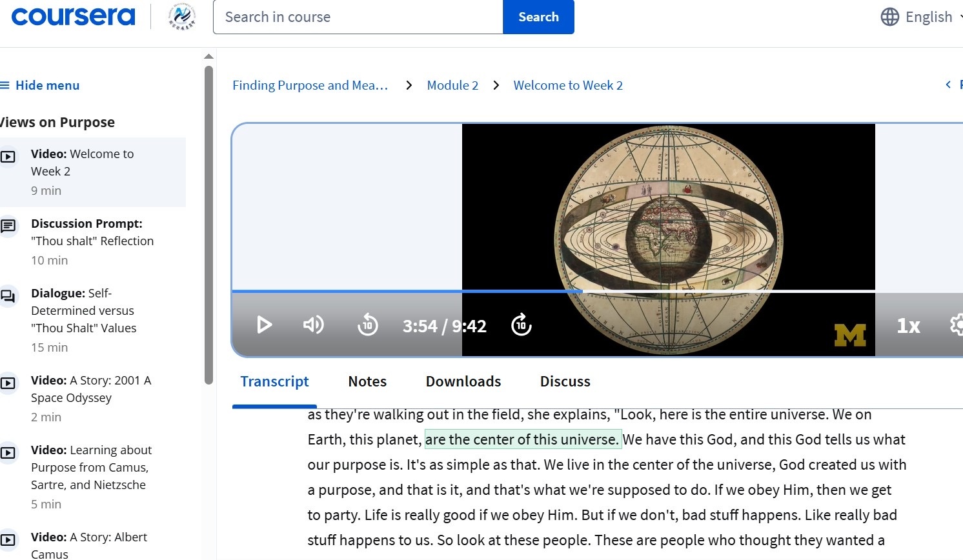This screenshot has height=560, width=963.
Task: Change 1x playback speed
Action: pos(908,326)
